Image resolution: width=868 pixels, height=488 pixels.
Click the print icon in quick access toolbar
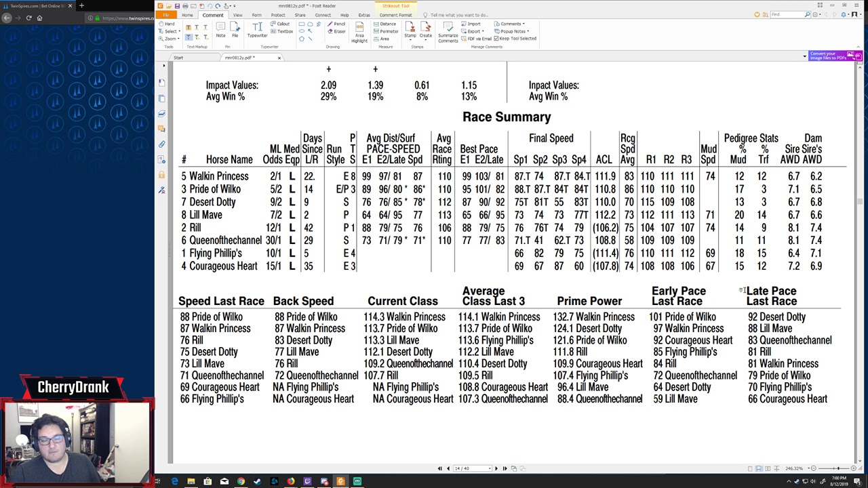[185, 5]
